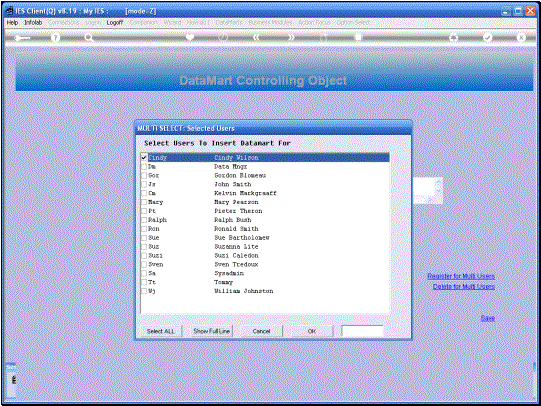Go forward with the double-right arrow icon
The image size is (541, 406).
coord(291,37)
